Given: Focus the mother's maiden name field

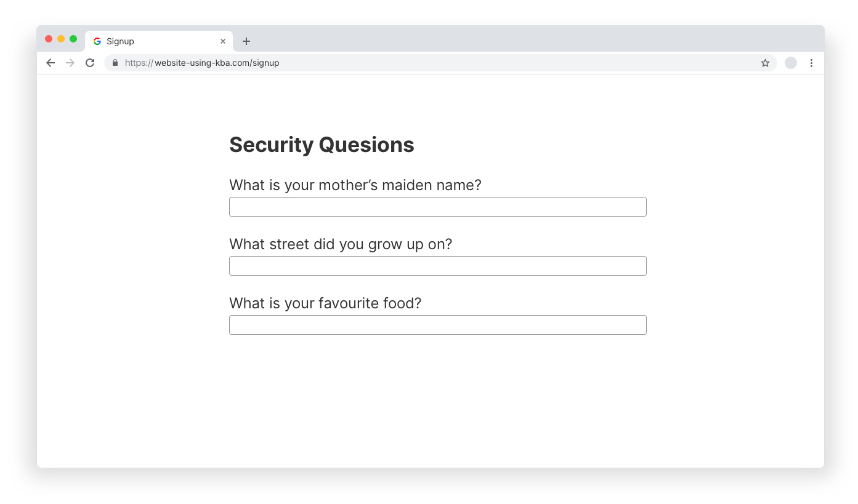Looking at the screenshot, I should coord(438,207).
